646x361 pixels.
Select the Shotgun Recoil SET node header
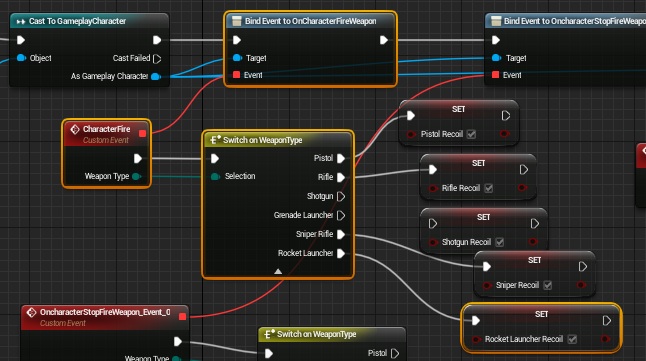[483, 217]
